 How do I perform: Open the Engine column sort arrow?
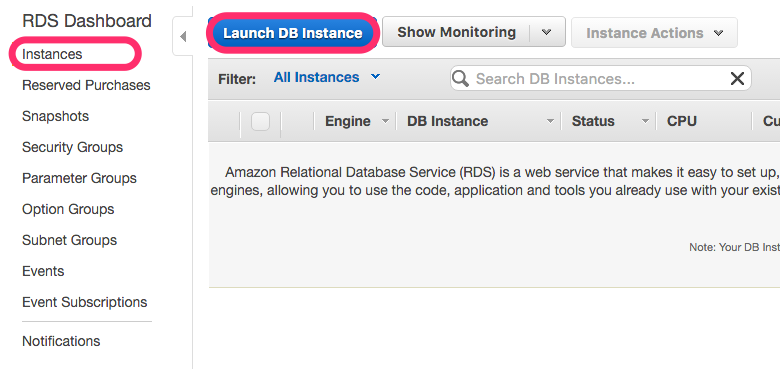coord(385,121)
